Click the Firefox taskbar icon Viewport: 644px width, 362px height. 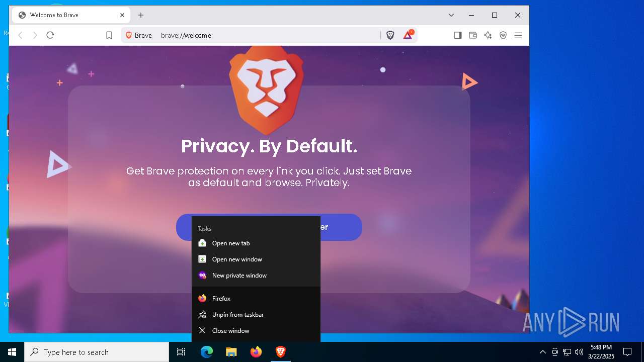(256, 352)
